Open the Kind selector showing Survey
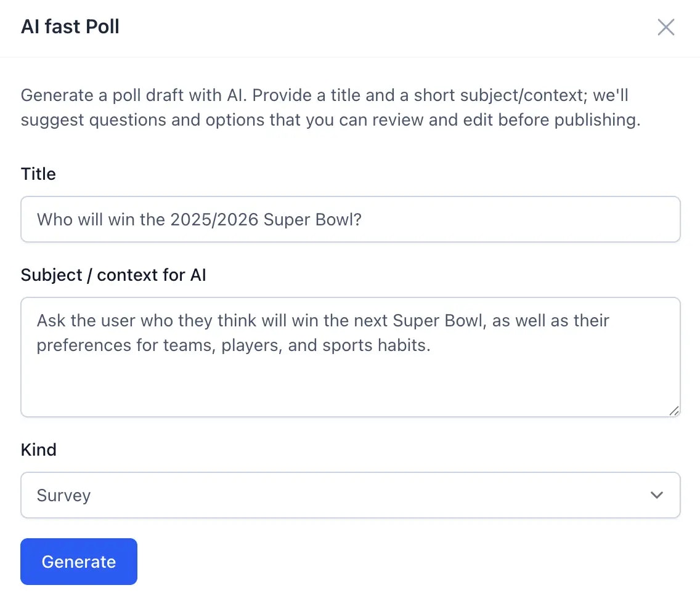Image resolution: width=700 pixels, height=601 pixels. tap(351, 495)
